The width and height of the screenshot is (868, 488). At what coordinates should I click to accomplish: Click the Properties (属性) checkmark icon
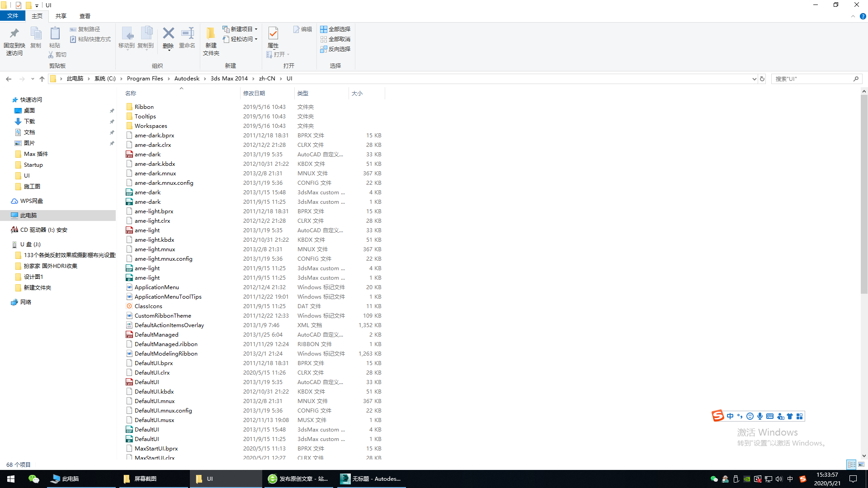click(273, 34)
